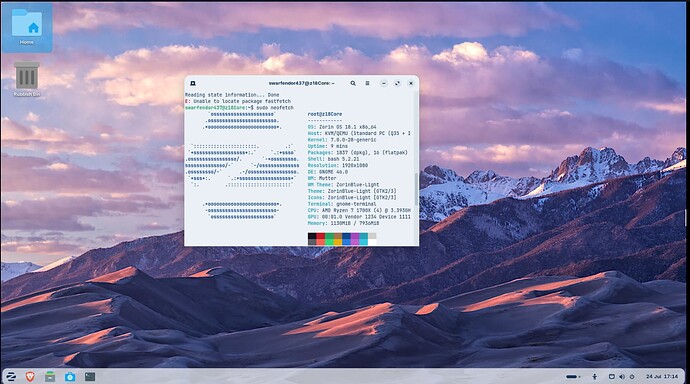
Task: Select the Terminal icon in the taskbar
Action: coord(90,377)
